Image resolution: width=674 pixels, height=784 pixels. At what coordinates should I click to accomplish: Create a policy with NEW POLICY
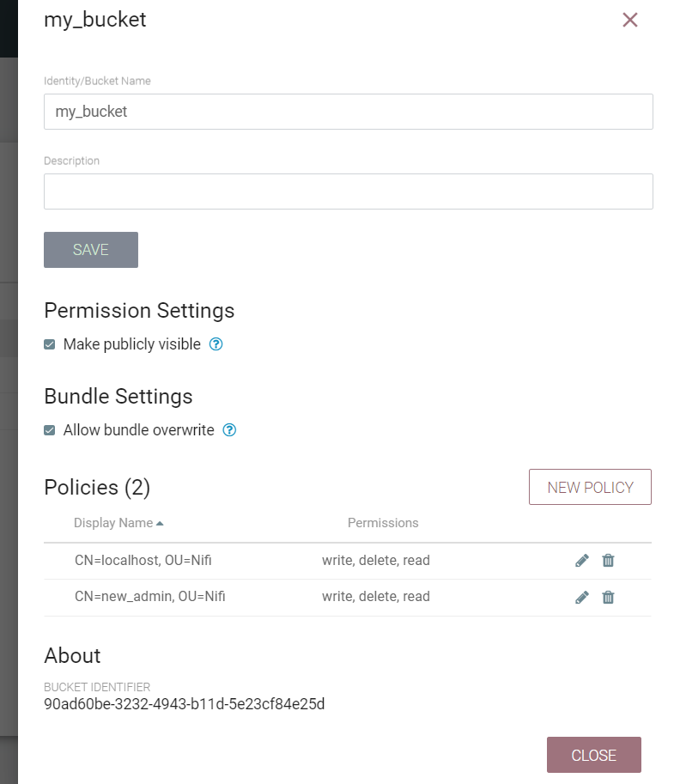(590, 487)
